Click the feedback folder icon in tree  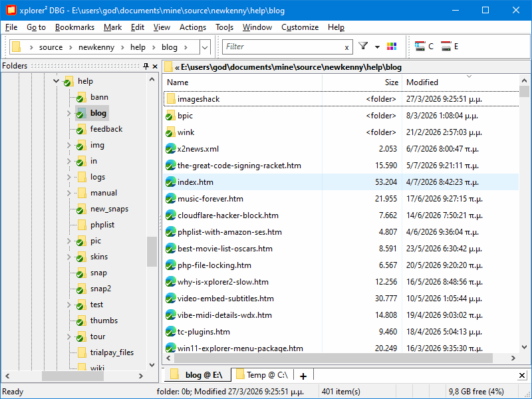(80, 129)
